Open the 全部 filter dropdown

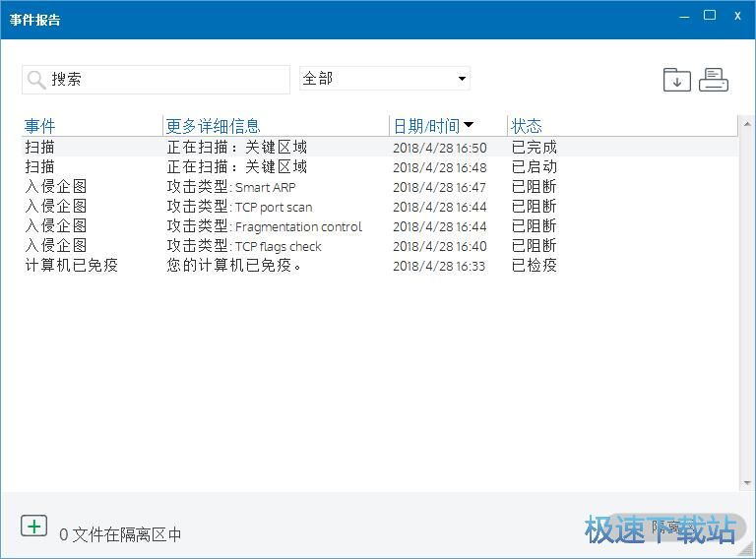[x=385, y=79]
